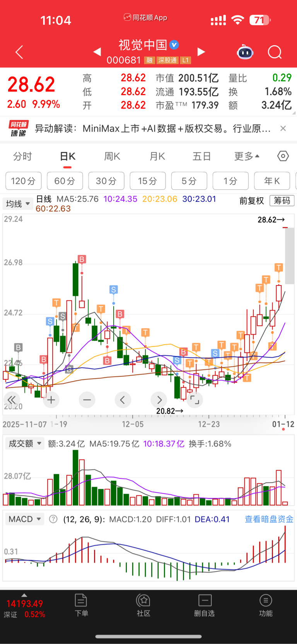Open the AI robot assistant icon

(x=245, y=52)
